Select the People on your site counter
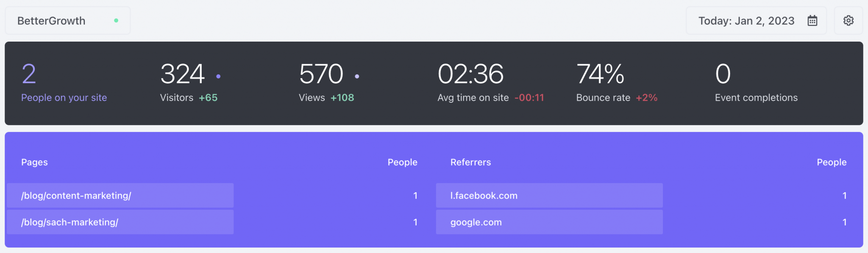The image size is (868, 253). pyautogui.click(x=64, y=83)
